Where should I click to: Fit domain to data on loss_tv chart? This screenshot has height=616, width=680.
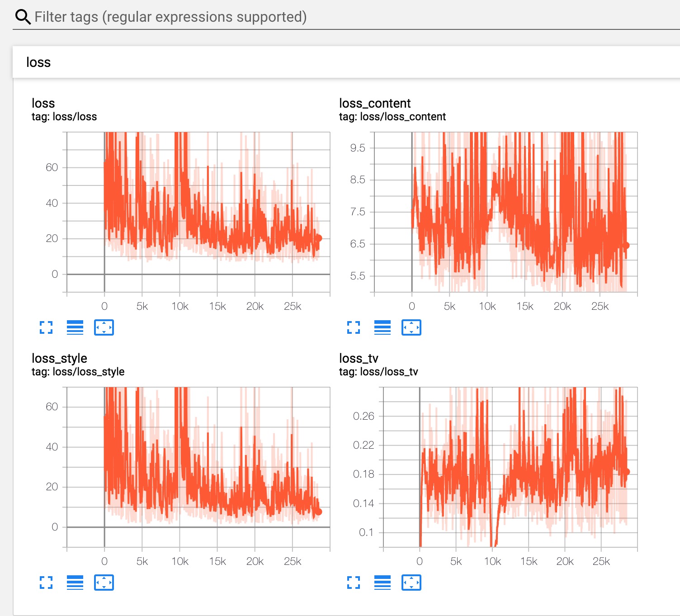[x=411, y=583]
